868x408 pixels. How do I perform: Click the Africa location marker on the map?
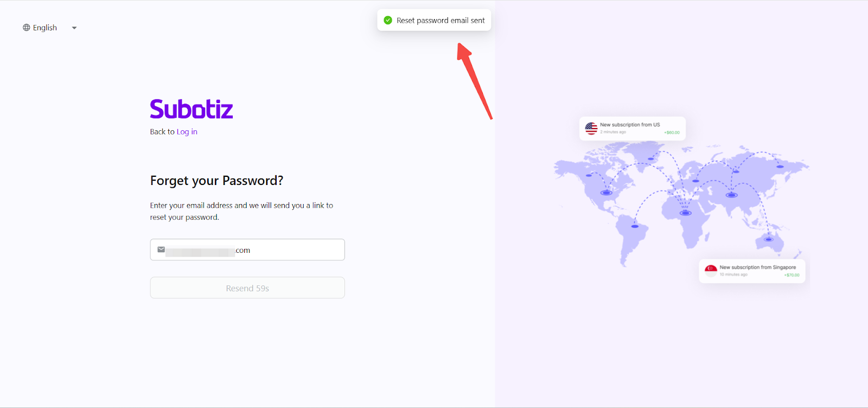point(686,213)
